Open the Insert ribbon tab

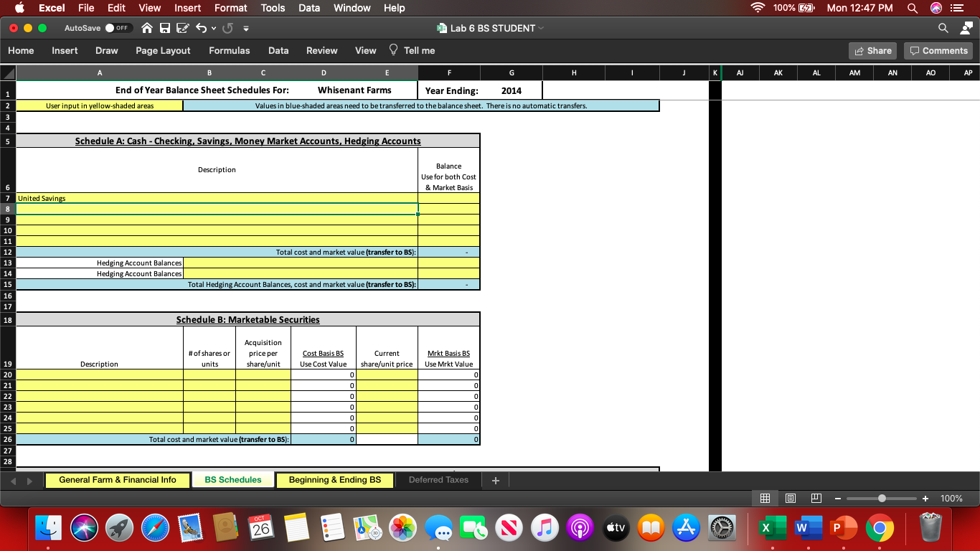[x=65, y=50]
